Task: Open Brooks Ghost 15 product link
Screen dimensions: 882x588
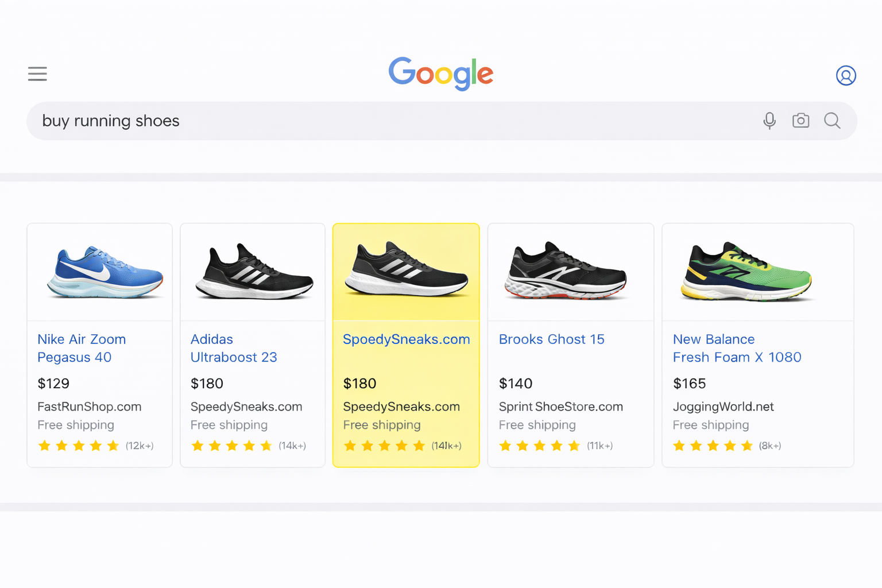Action: [551, 339]
